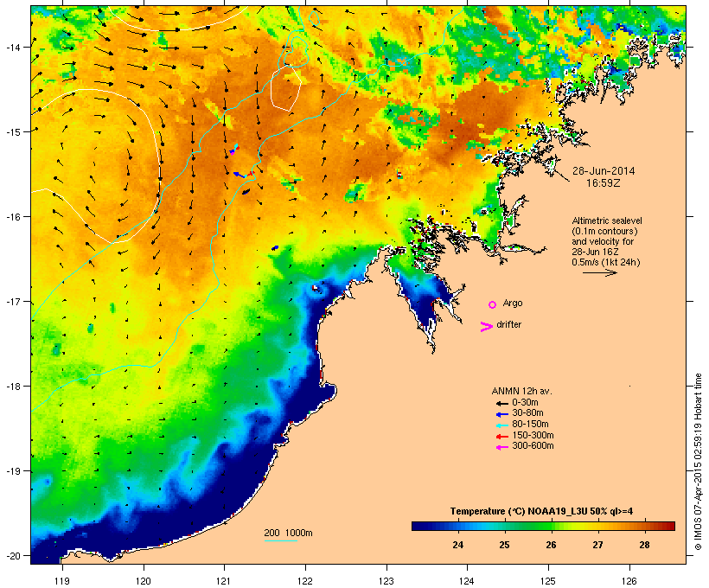The width and height of the screenshot is (709, 588).
Task: Click the latitude label -20
Action: tap(12, 556)
